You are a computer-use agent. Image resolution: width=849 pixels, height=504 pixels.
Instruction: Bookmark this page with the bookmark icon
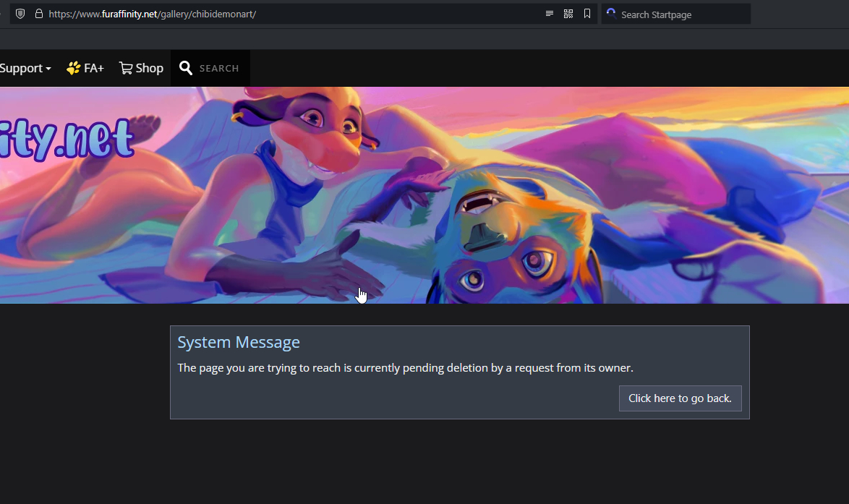point(587,14)
